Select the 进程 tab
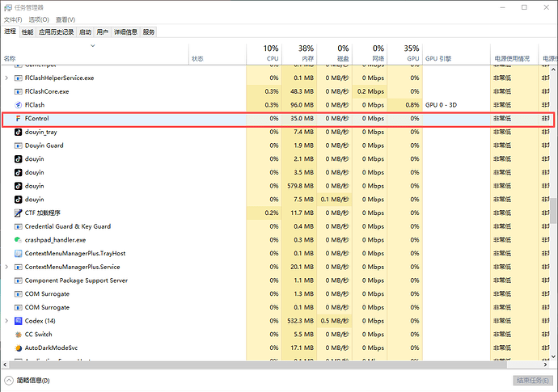Screen dimensions: 558x392 tap(10, 32)
